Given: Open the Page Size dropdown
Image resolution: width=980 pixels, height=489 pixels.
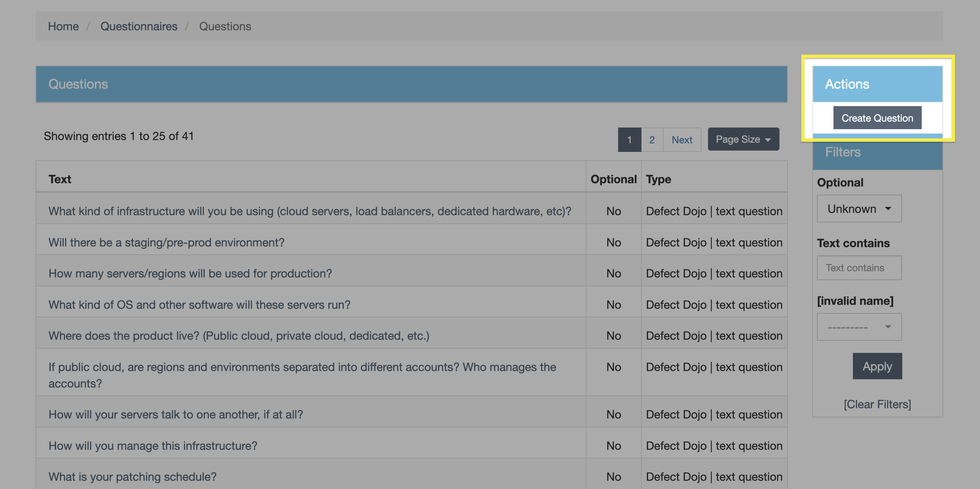Looking at the screenshot, I should (x=743, y=139).
